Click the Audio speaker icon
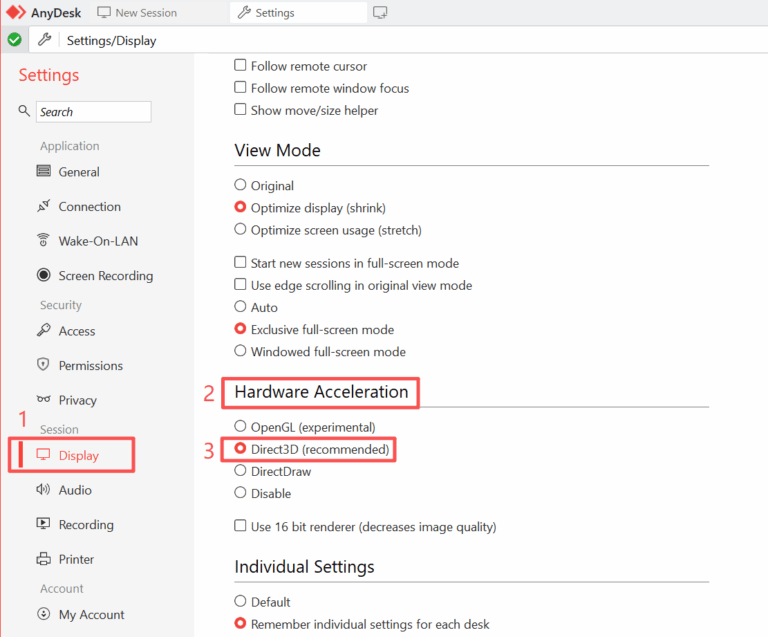Screen dimensions: 768x637 pyautogui.click(x=43, y=489)
